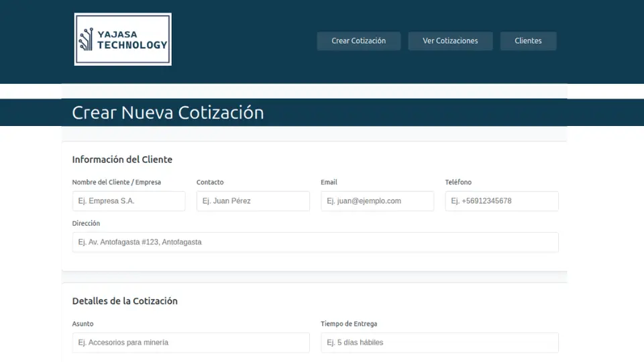Click the 'Nombre del Cliente / Empresa' label
644x362 pixels.
click(117, 182)
